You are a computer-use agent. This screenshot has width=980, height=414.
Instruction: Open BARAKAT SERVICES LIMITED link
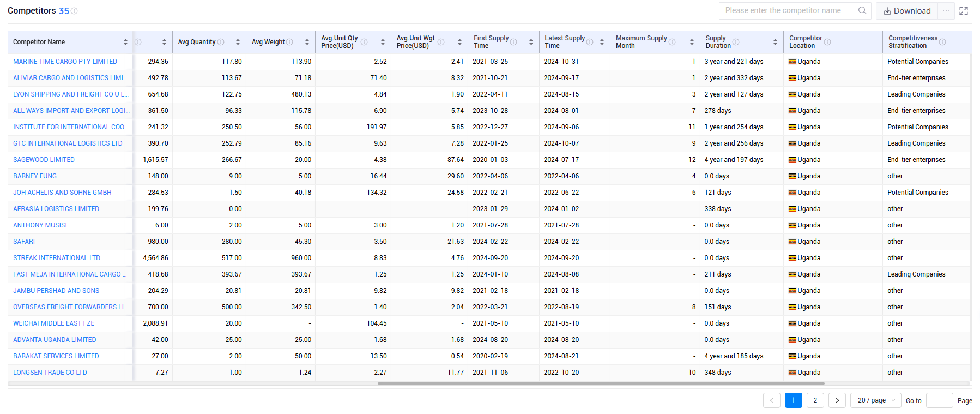pyautogui.click(x=56, y=356)
